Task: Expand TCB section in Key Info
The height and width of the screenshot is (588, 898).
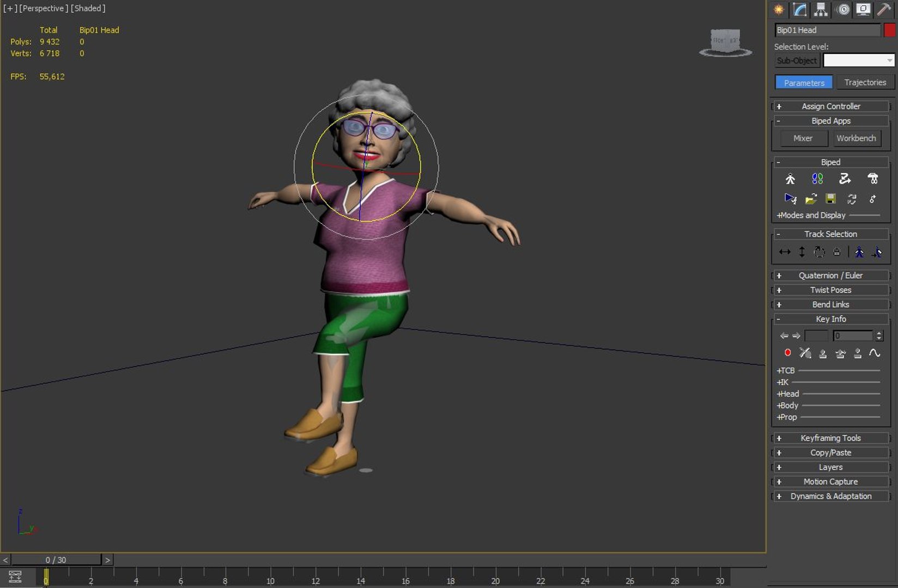Action: pyautogui.click(x=786, y=370)
